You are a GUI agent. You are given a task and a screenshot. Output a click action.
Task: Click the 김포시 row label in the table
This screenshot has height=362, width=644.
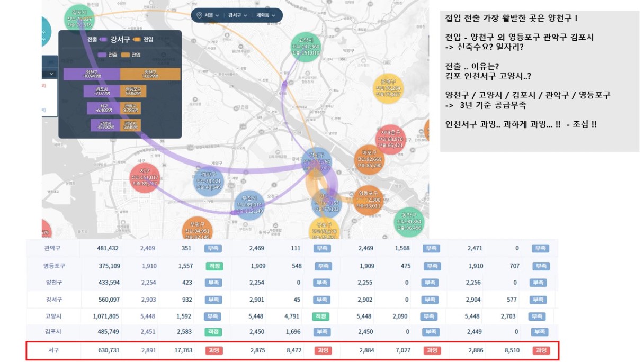(53, 332)
